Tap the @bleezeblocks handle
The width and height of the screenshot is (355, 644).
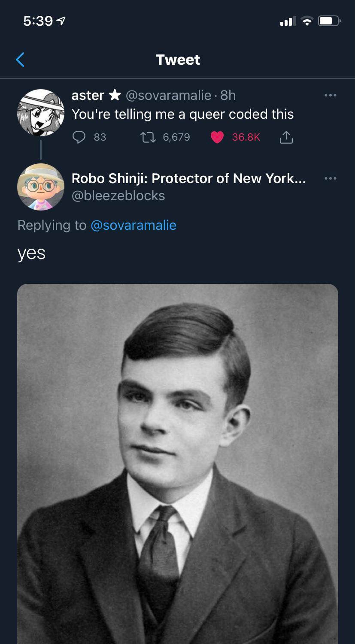click(x=118, y=196)
